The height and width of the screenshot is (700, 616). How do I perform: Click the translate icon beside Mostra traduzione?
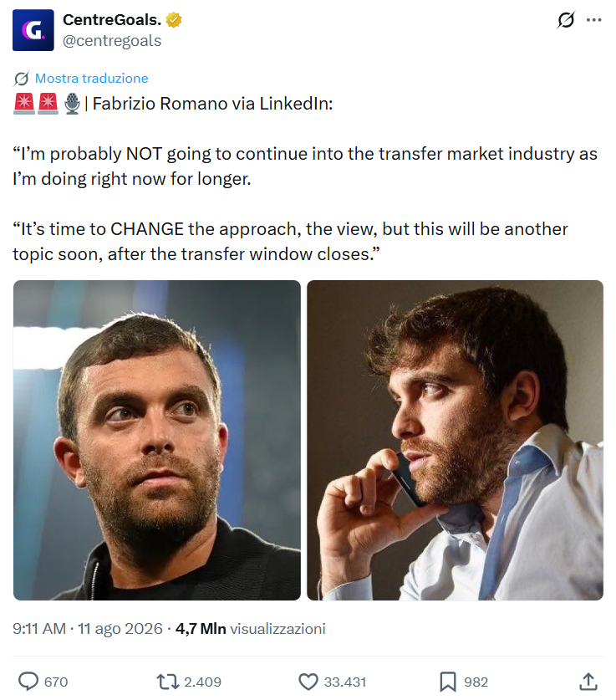(21, 79)
